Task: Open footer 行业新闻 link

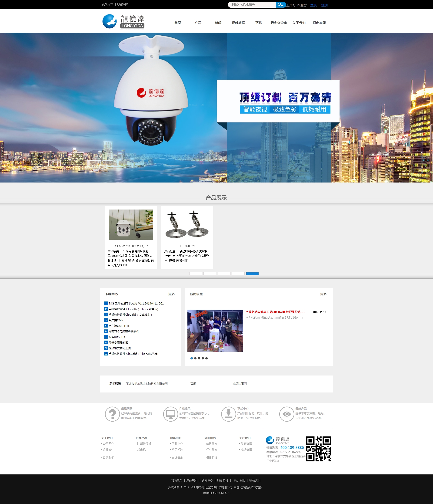Action: (211, 450)
